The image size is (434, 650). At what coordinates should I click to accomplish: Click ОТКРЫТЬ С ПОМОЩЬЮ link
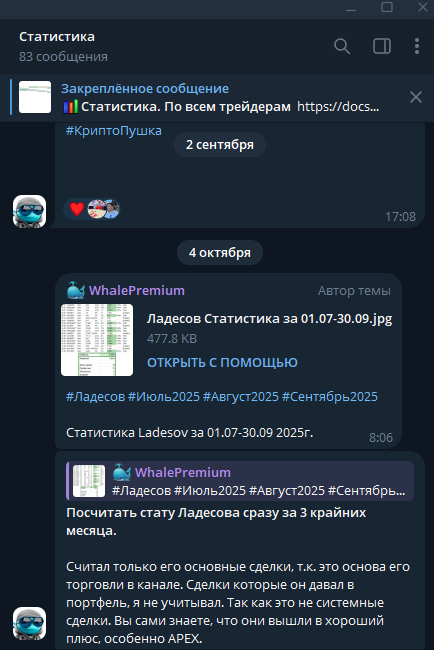click(x=222, y=362)
